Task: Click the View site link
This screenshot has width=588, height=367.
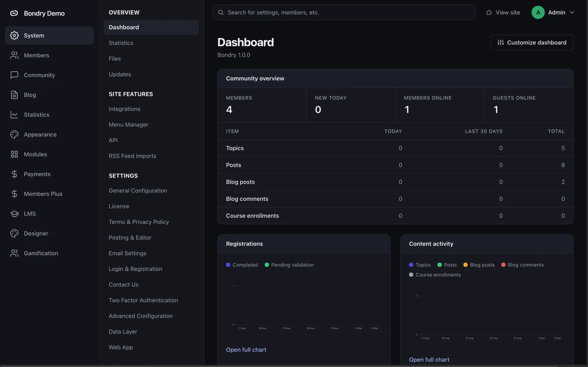Action: (x=503, y=13)
